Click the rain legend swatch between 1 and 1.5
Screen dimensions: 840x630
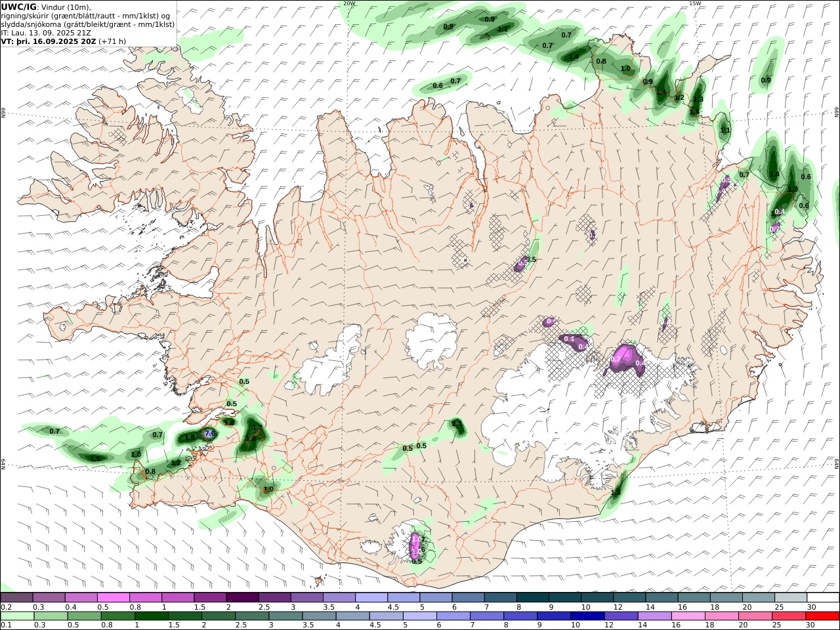tap(151, 616)
